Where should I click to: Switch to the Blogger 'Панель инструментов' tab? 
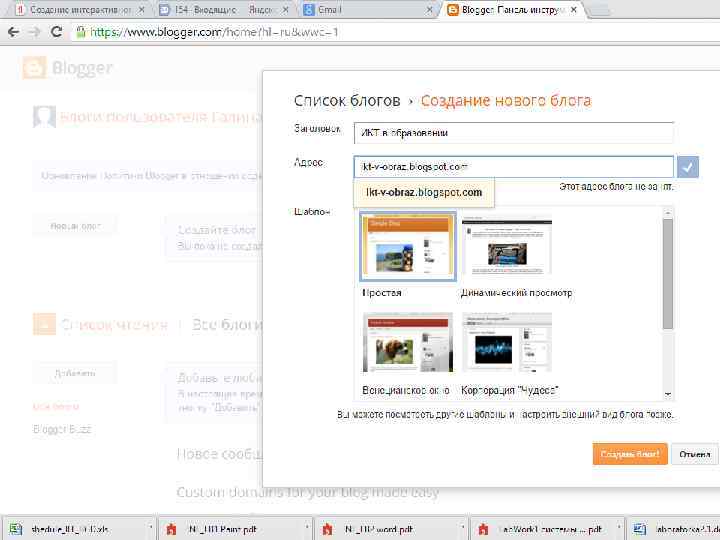[x=511, y=10]
